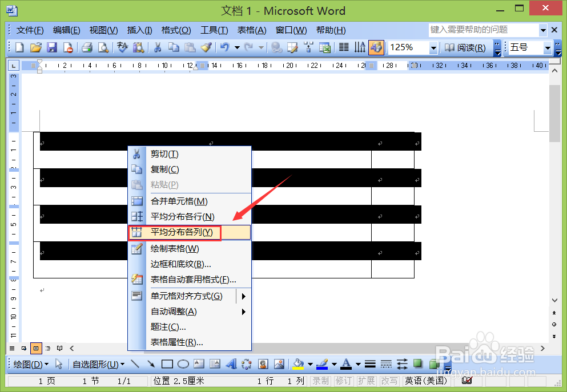The height and width of the screenshot is (392, 567).
Task: Print the document using the printer icon
Action: (x=87, y=48)
